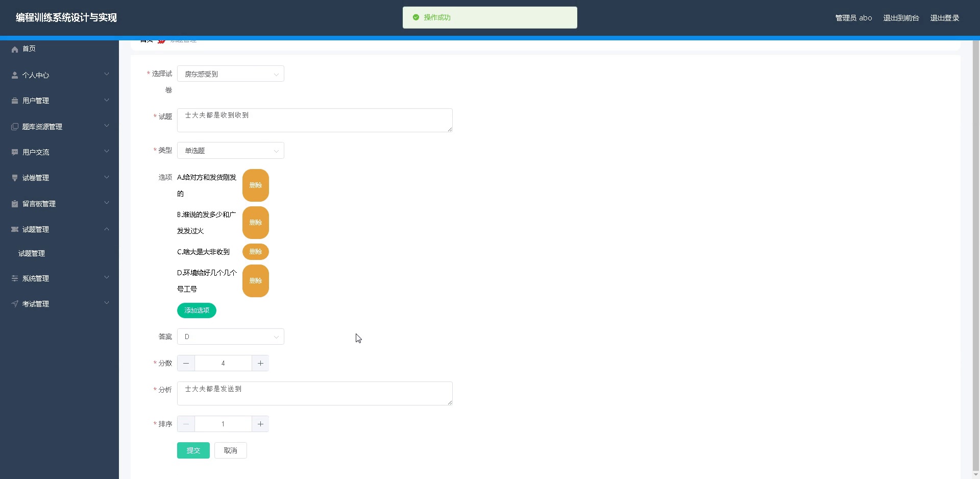The width and height of the screenshot is (980, 479).
Task: Click the clipboard icon beside 留言板管理
Action: point(15,204)
